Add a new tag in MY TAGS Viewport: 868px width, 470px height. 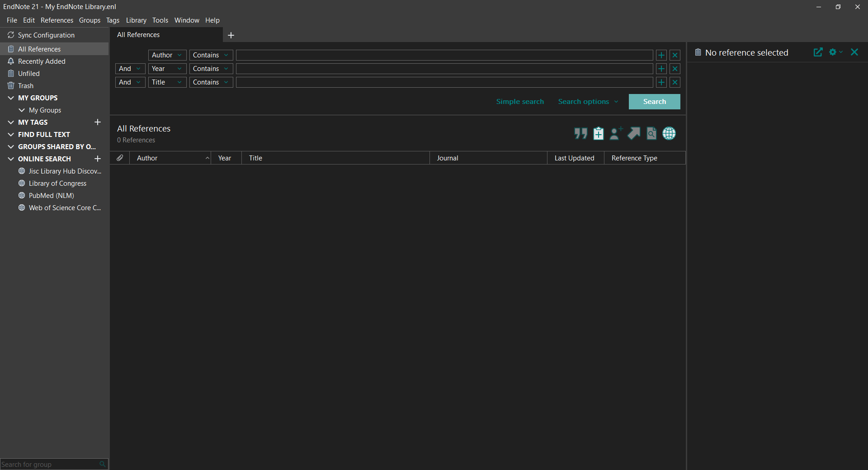click(97, 122)
